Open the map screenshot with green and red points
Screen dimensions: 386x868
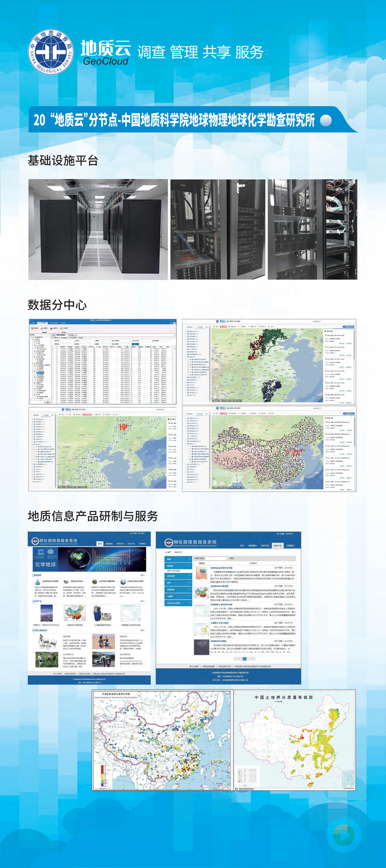click(x=269, y=361)
